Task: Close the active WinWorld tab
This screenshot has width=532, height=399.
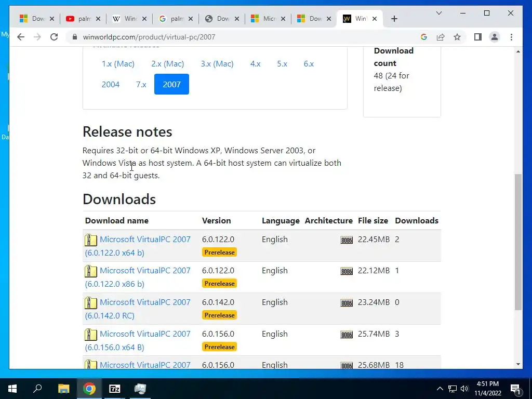Action: pyautogui.click(x=375, y=19)
